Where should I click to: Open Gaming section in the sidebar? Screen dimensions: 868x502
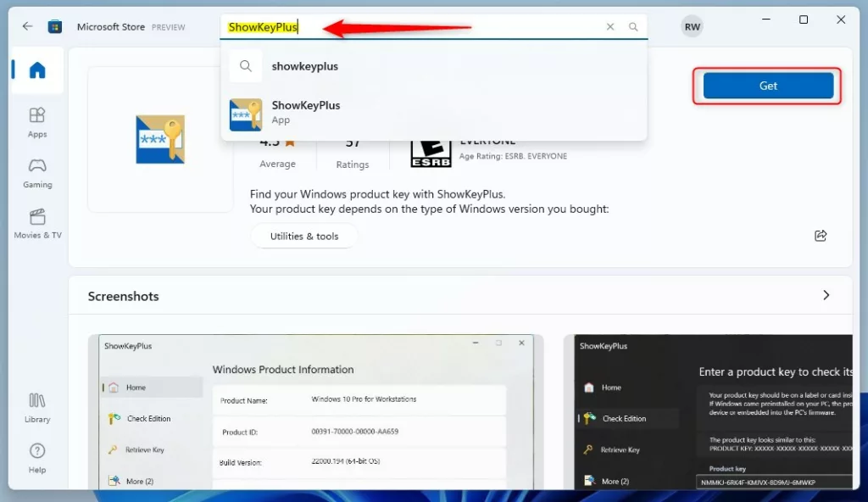pyautogui.click(x=37, y=174)
